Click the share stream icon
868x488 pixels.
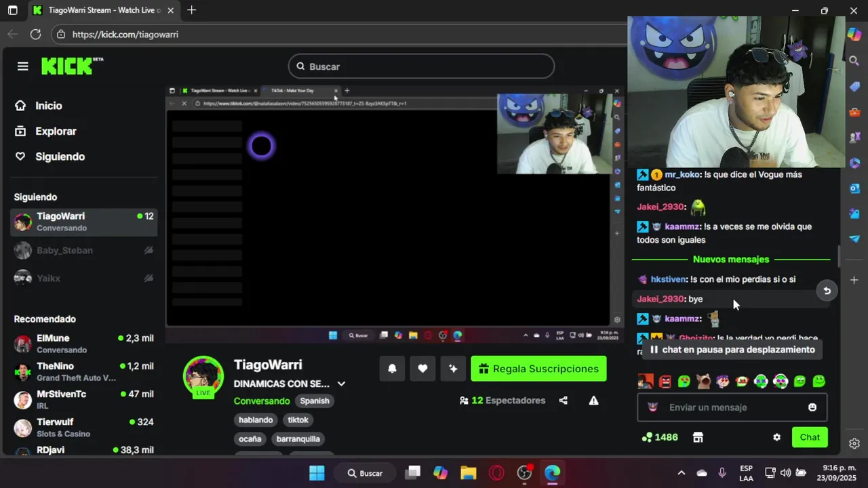563,401
